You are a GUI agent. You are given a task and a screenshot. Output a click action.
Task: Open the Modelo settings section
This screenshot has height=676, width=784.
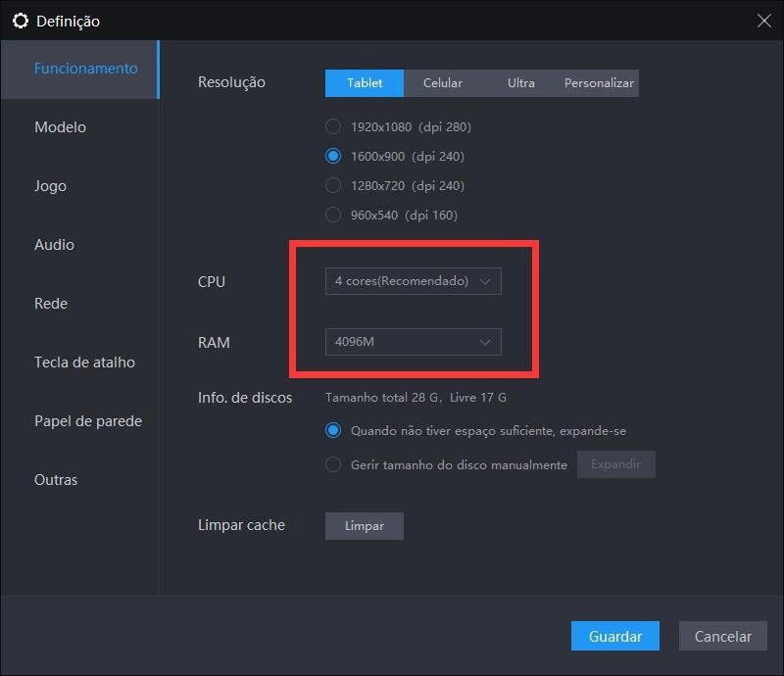60,127
